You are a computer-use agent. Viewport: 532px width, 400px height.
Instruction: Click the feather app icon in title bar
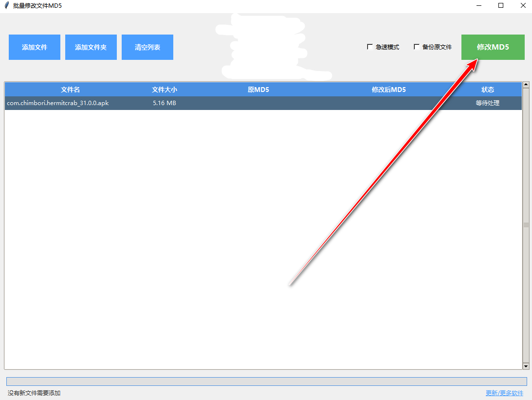pyautogui.click(x=6, y=6)
